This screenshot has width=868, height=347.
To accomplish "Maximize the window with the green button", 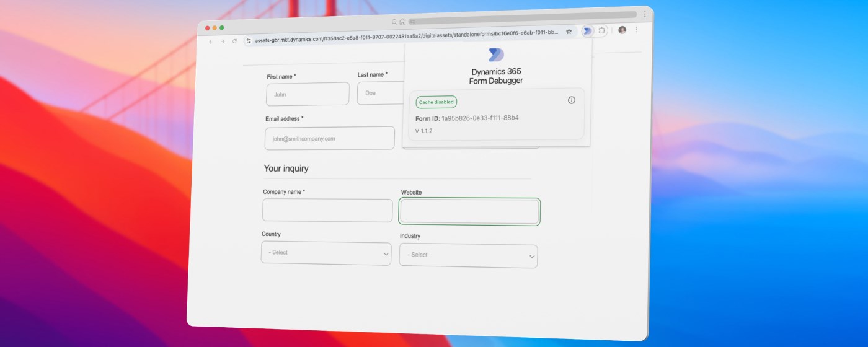I will (222, 27).
